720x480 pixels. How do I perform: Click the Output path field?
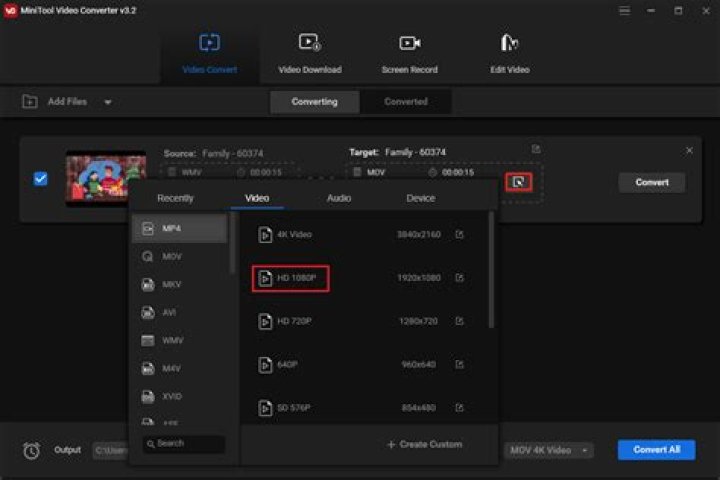coord(110,451)
